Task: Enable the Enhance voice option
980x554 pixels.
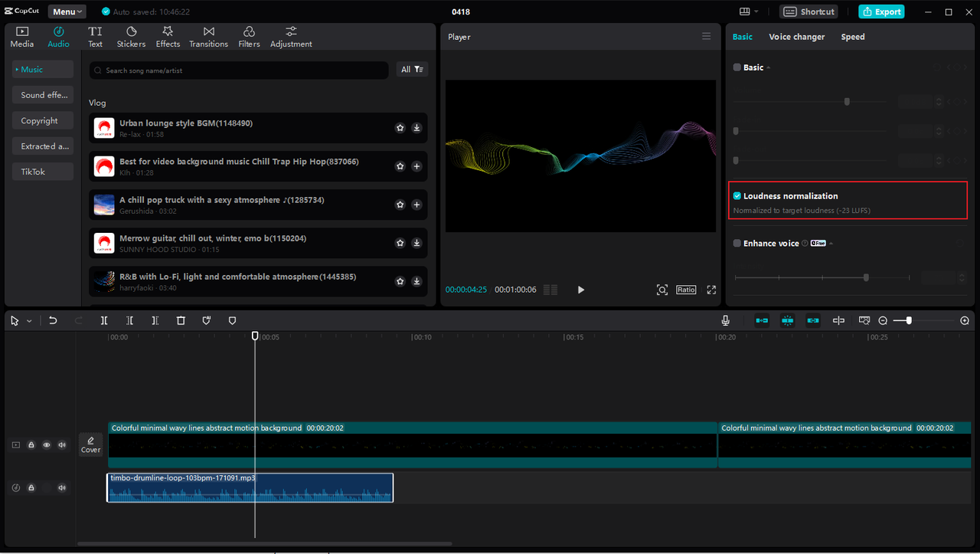Action: click(x=737, y=243)
